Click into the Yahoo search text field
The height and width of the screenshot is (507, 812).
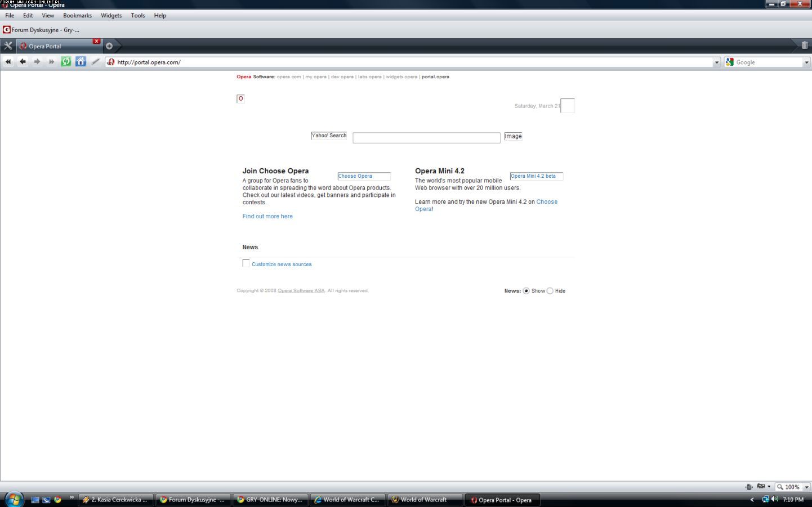(426, 138)
